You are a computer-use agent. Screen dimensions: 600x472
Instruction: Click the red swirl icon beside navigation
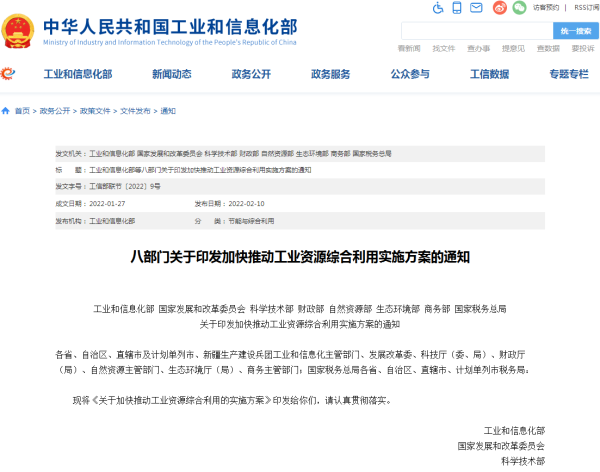9,74
